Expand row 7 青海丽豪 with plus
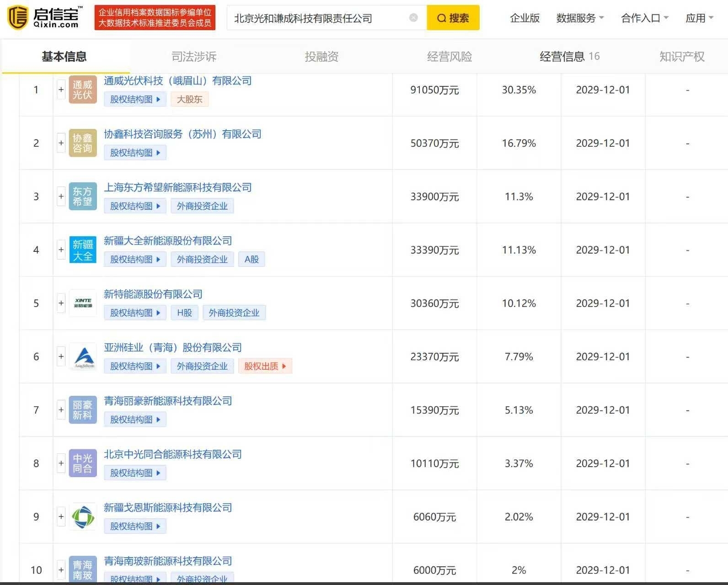This screenshot has height=585, width=728. (61, 410)
